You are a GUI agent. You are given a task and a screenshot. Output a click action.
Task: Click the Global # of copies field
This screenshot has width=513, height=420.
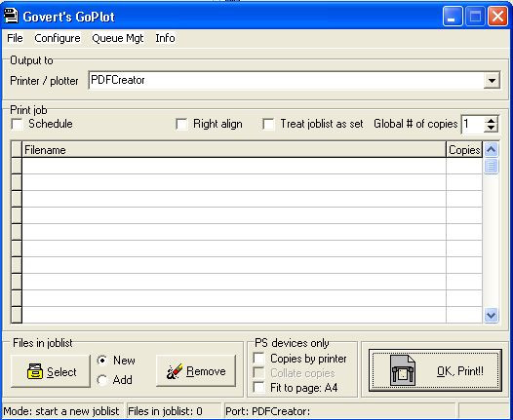click(x=472, y=124)
